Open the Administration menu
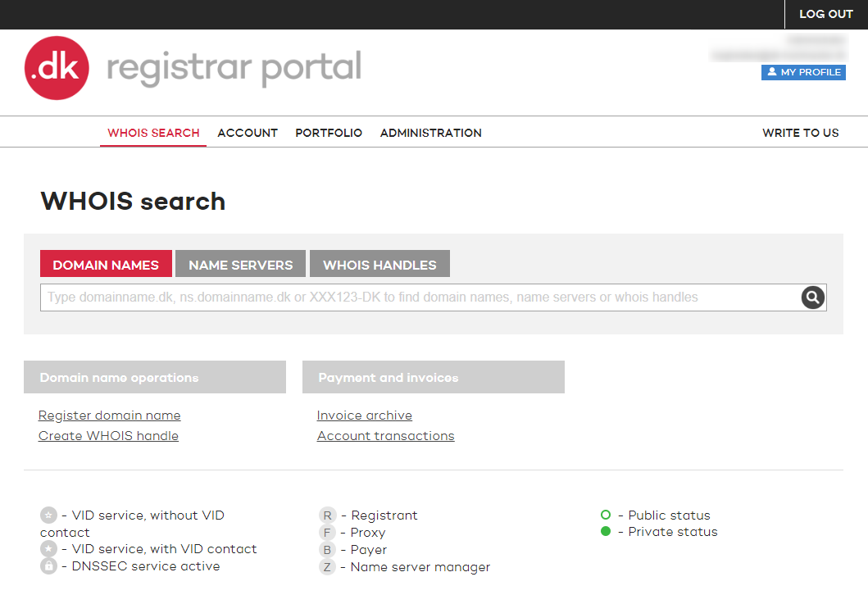Screen dimensions: 868x604 (430, 133)
